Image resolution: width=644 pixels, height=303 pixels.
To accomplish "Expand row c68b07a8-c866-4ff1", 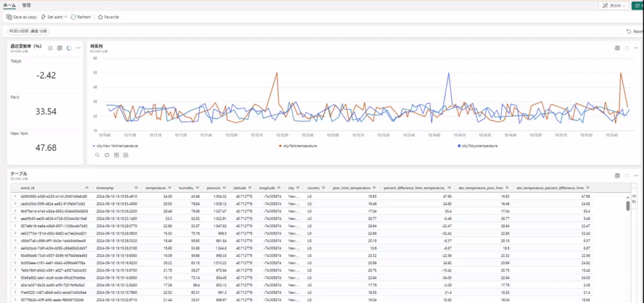I will (15, 240).
